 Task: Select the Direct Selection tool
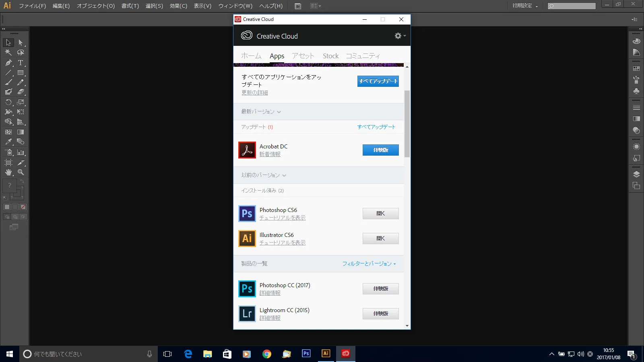tap(21, 43)
